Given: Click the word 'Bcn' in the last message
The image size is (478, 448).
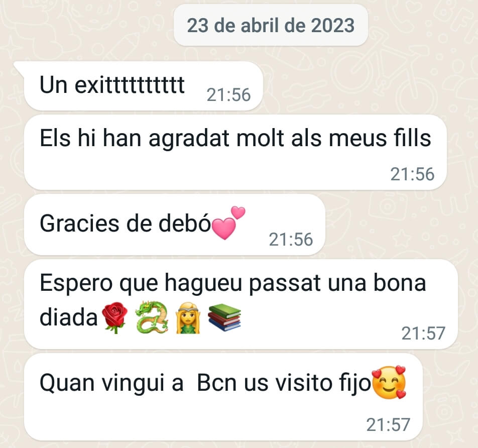Looking at the screenshot, I should (x=217, y=383).
